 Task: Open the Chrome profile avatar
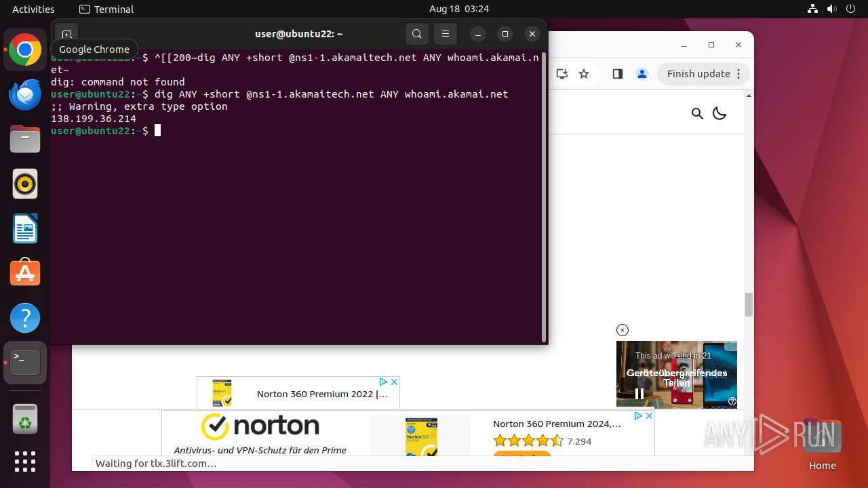[642, 74]
